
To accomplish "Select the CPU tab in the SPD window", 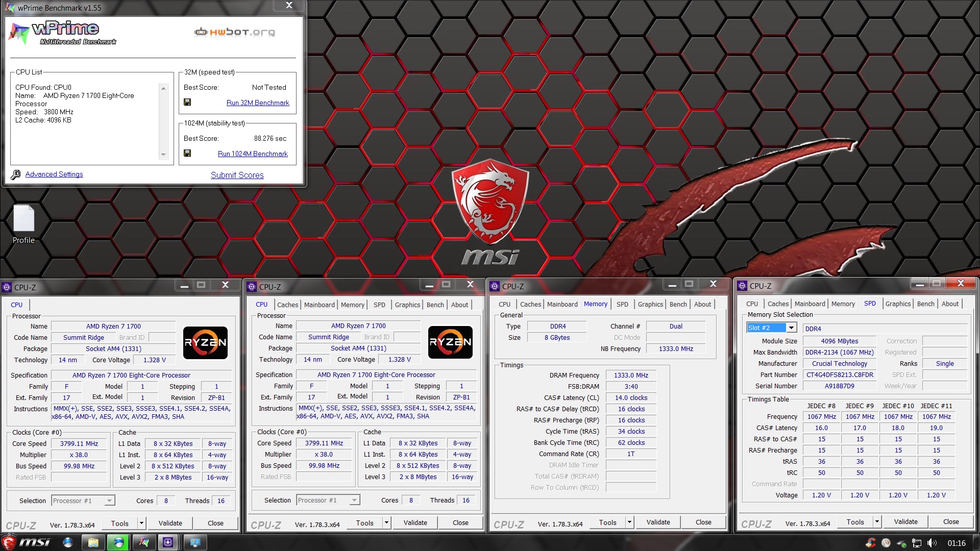I will click(752, 304).
